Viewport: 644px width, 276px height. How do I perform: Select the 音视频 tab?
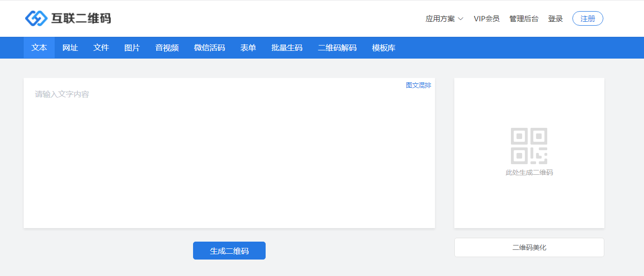tap(167, 48)
